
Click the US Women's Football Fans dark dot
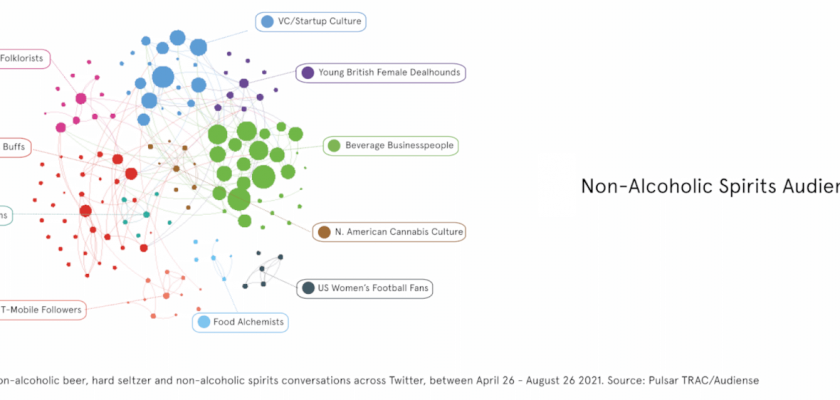pyautogui.click(x=308, y=288)
